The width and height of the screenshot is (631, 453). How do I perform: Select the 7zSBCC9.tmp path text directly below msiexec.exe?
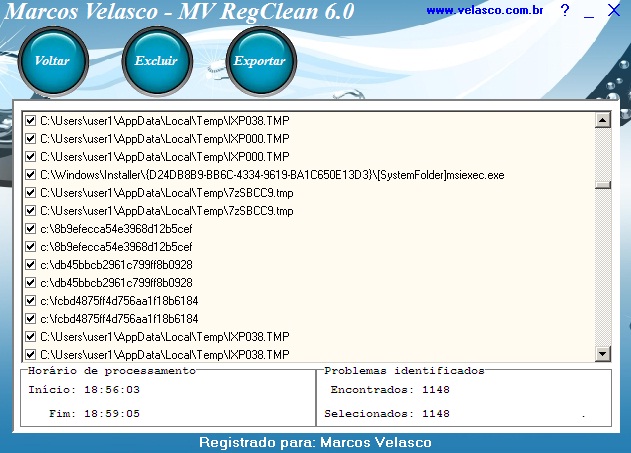point(167,193)
